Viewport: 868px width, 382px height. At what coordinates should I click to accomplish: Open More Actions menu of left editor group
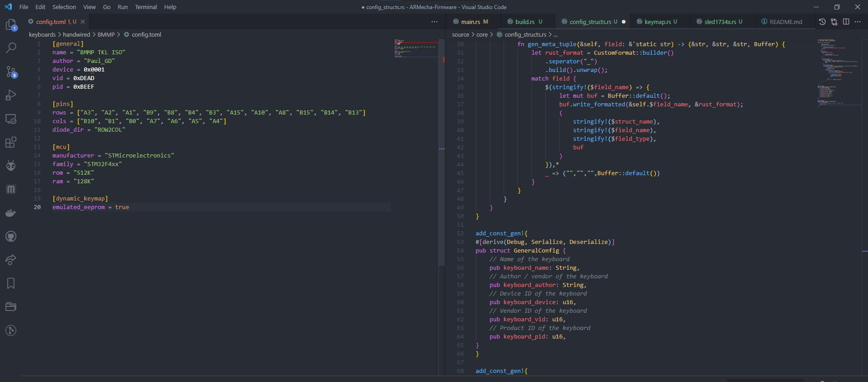pyautogui.click(x=434, y=22)
